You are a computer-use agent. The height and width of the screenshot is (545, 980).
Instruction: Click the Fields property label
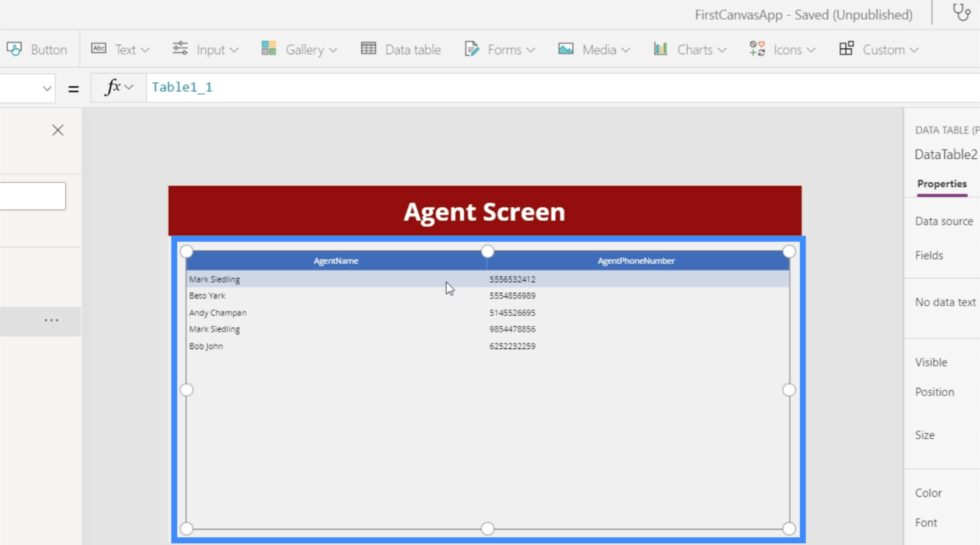click(x=929, y=255)
